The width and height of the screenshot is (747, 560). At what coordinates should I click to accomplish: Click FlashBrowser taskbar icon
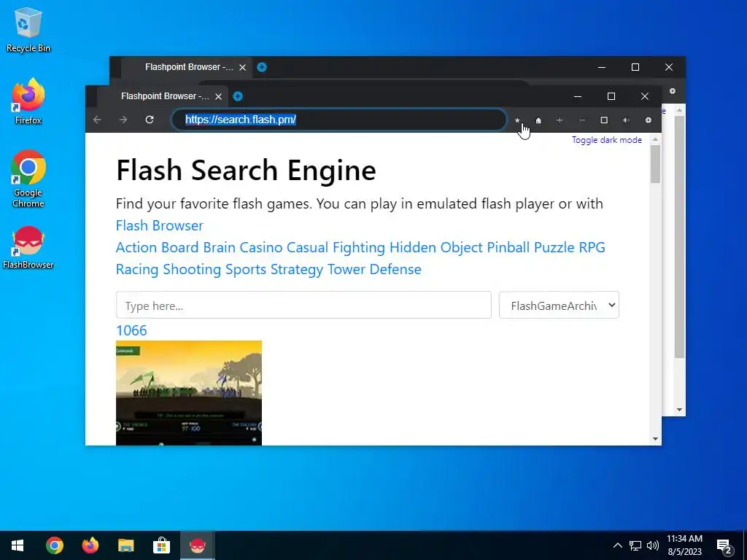(197, 545)
